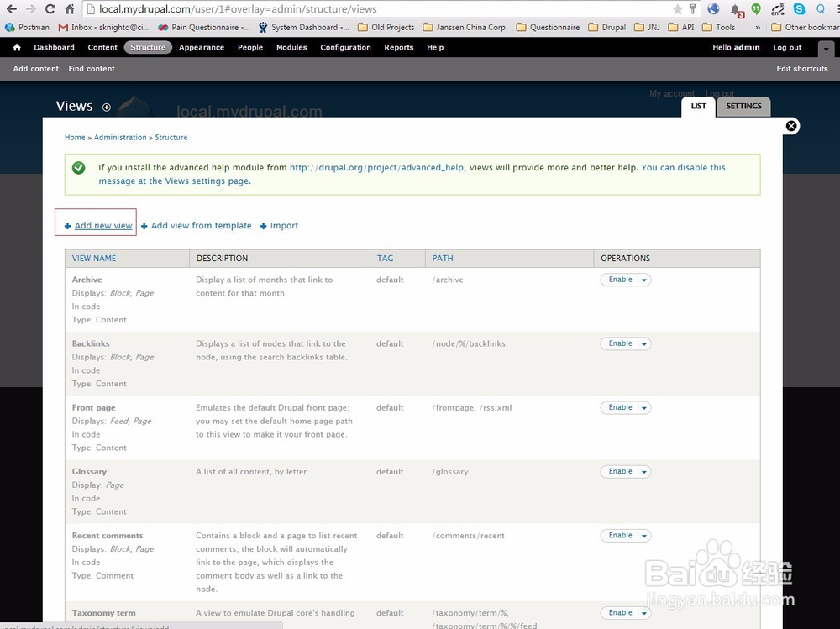
Task: Open the Appearance admin menu item
Action: (x=202, y=47)
